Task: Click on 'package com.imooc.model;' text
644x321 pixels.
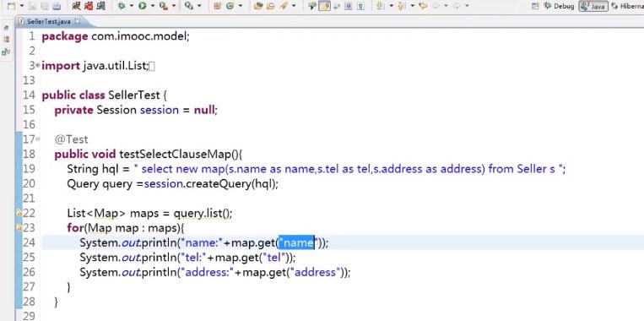Action: point(116,36)
